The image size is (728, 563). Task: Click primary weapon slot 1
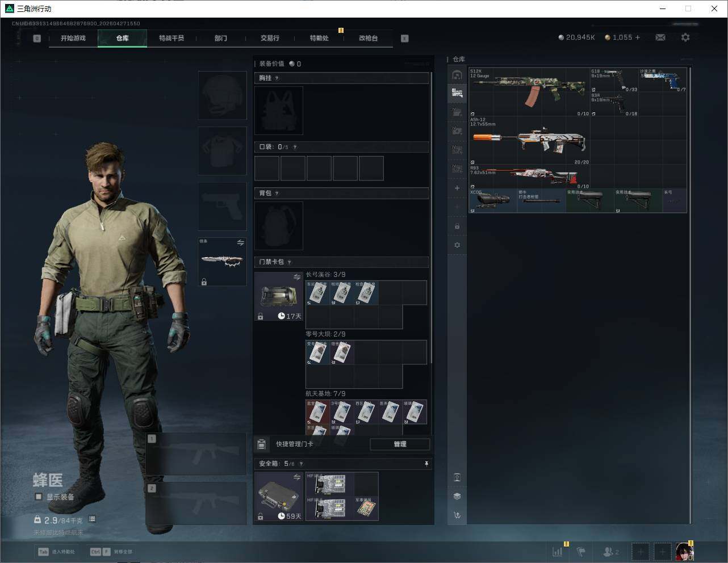point(196,454)
